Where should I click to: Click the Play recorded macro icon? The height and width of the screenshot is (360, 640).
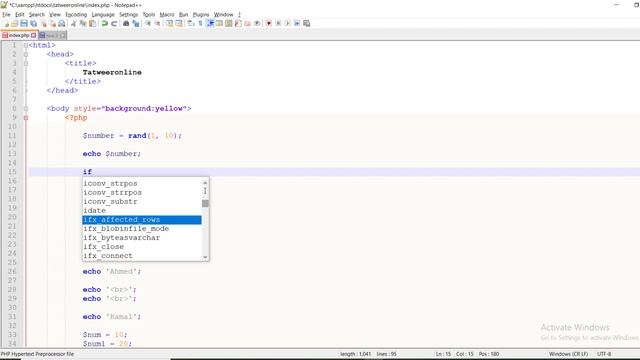pyautogui.click(x=287, y=24)
